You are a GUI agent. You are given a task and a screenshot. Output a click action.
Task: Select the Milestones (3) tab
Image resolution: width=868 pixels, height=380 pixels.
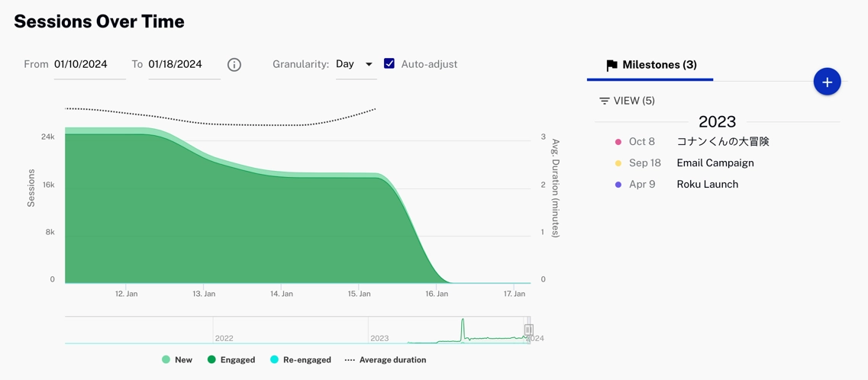650,66
